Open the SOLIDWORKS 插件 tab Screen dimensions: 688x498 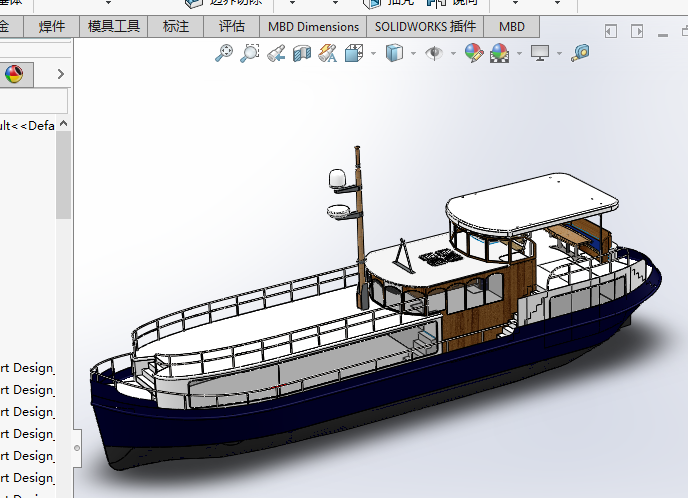pyautogui.click(x=426, y=27)
